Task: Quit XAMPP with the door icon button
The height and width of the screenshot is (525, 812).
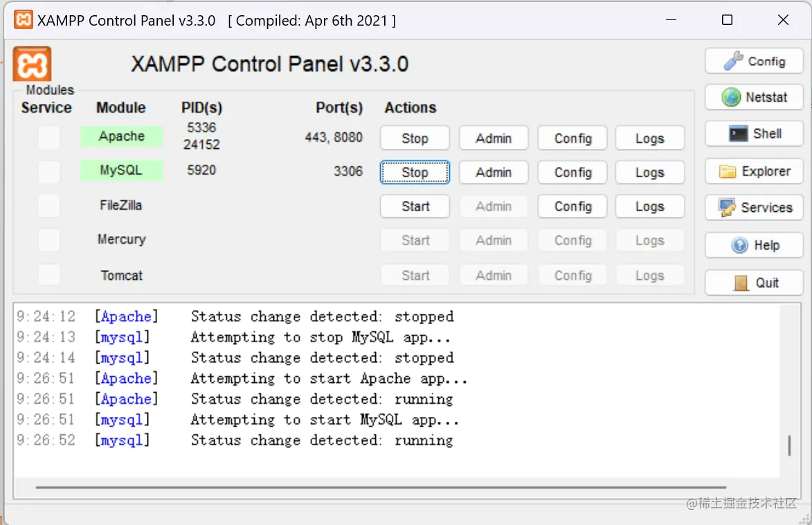Action: pos(754,283)
